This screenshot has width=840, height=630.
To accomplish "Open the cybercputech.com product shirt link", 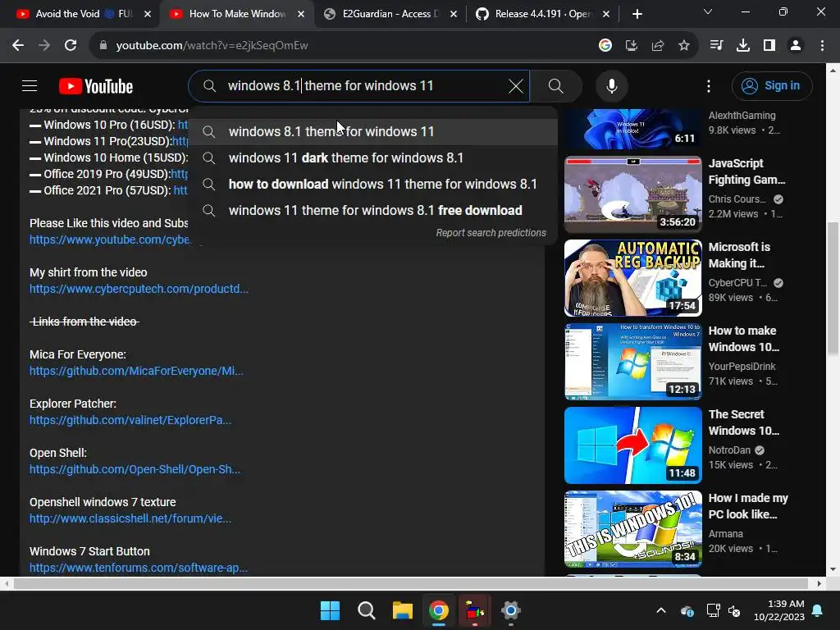I will 139,289.
